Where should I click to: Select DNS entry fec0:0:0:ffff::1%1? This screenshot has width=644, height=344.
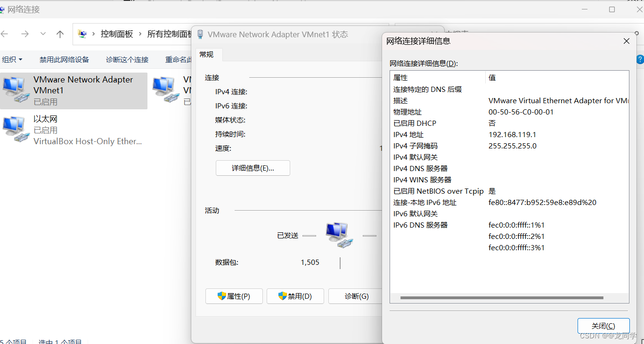[x=516, y=225]
